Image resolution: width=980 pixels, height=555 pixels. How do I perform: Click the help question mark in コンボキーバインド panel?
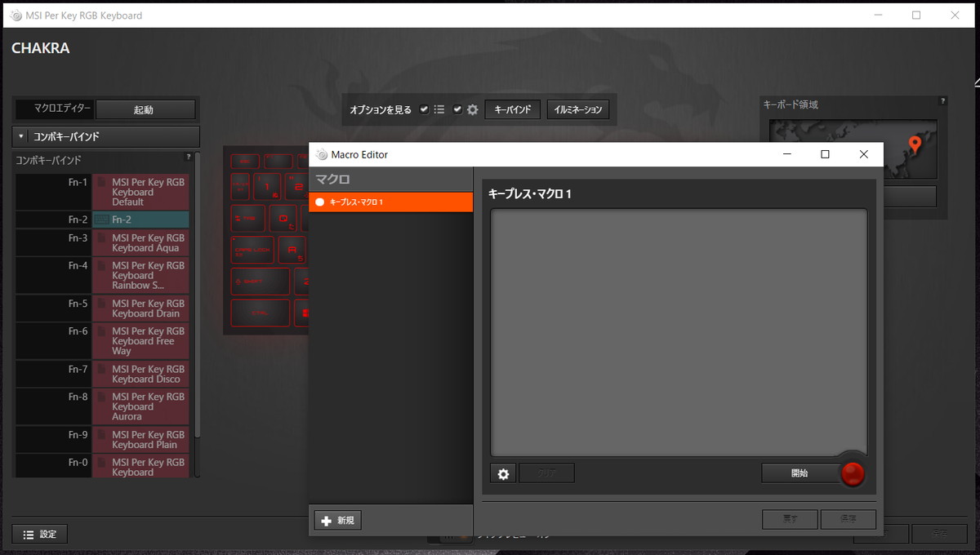coord(189,158)
